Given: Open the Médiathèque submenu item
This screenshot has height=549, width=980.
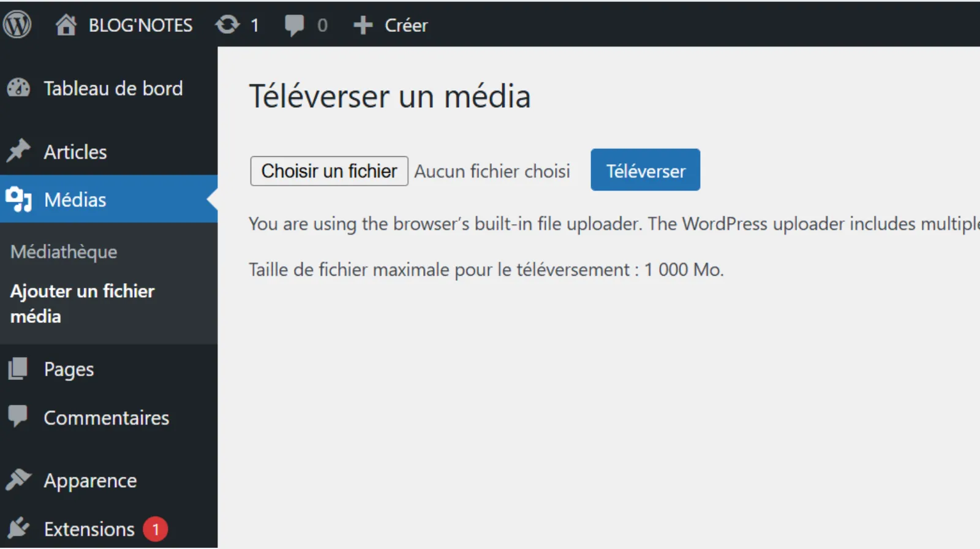Looking at the screenshot, I should (x=64, y=252).
